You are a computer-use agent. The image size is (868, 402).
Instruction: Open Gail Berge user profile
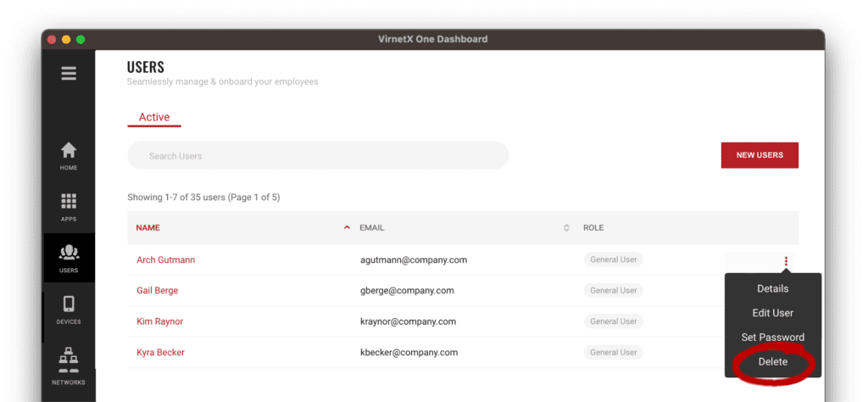[x=157, y=290]
